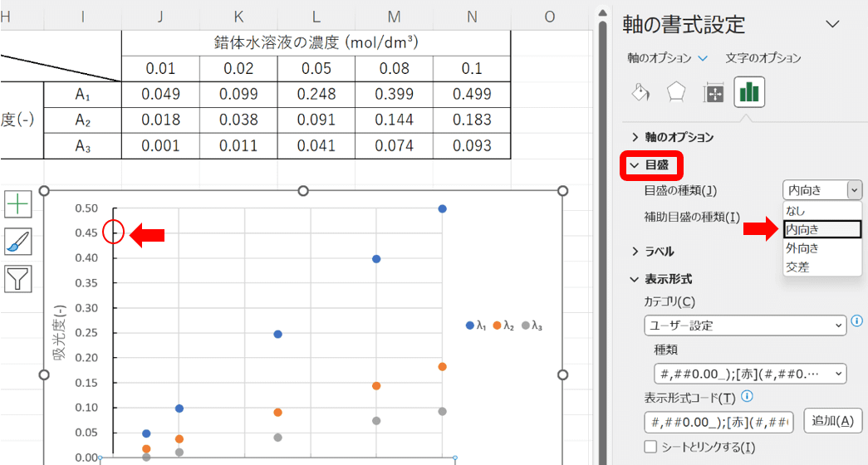
Task: Click the 0.50 vertical axis label
Action: [86, 208]
